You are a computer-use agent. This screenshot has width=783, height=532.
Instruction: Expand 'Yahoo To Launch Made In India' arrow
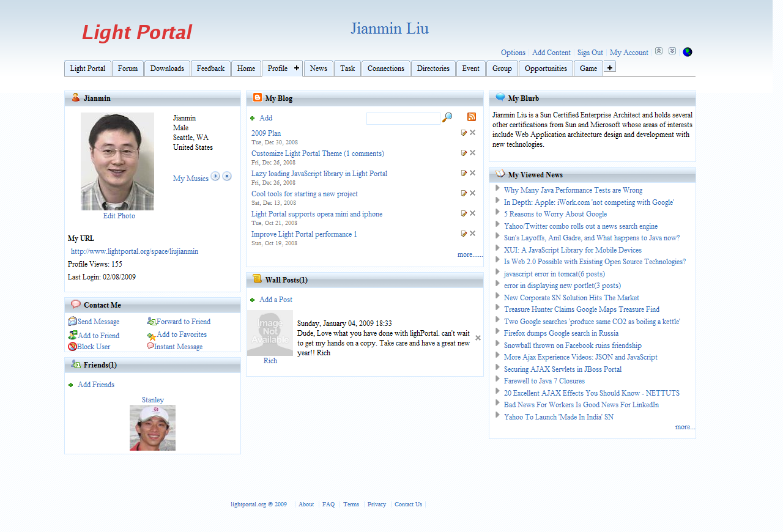point(498,416)
